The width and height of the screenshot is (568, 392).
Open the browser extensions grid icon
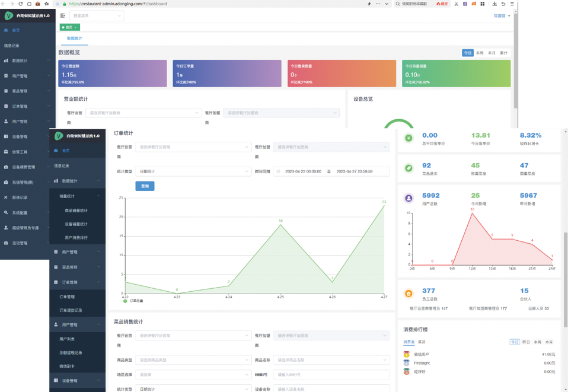click(483, 4)
